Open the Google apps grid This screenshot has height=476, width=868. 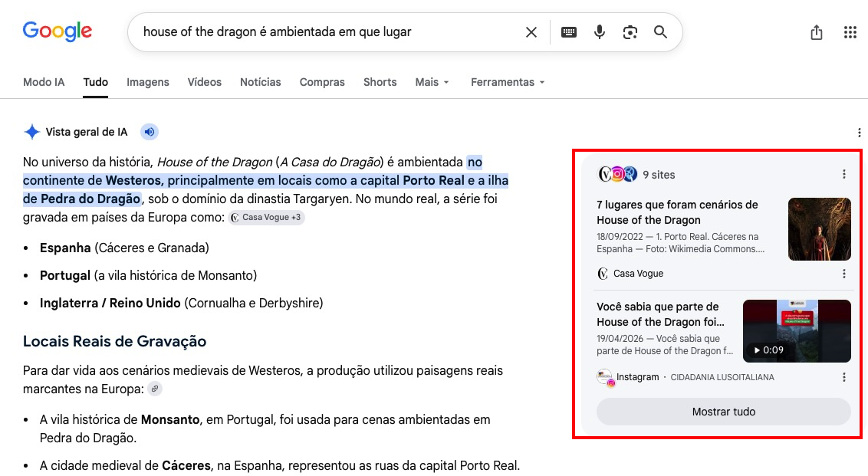point(850,32)
